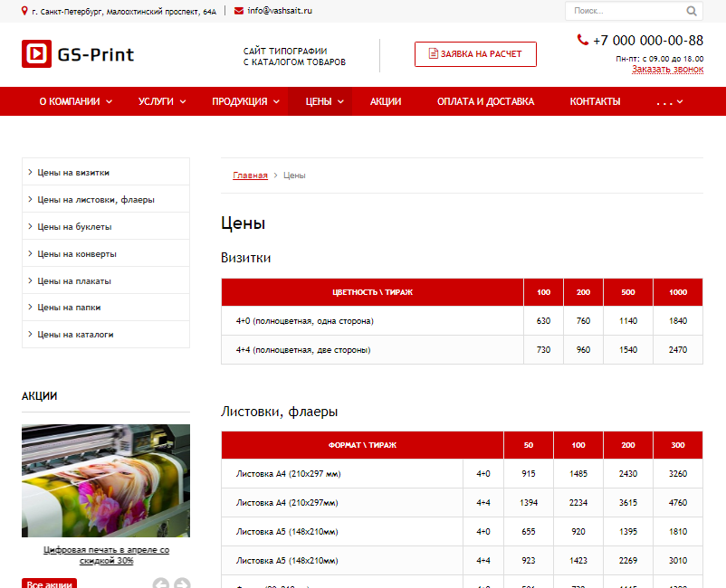Go to ОПЛАТА И ДОСТАВКА page
This screenshot has width=726, height=588.
(485, 101)
